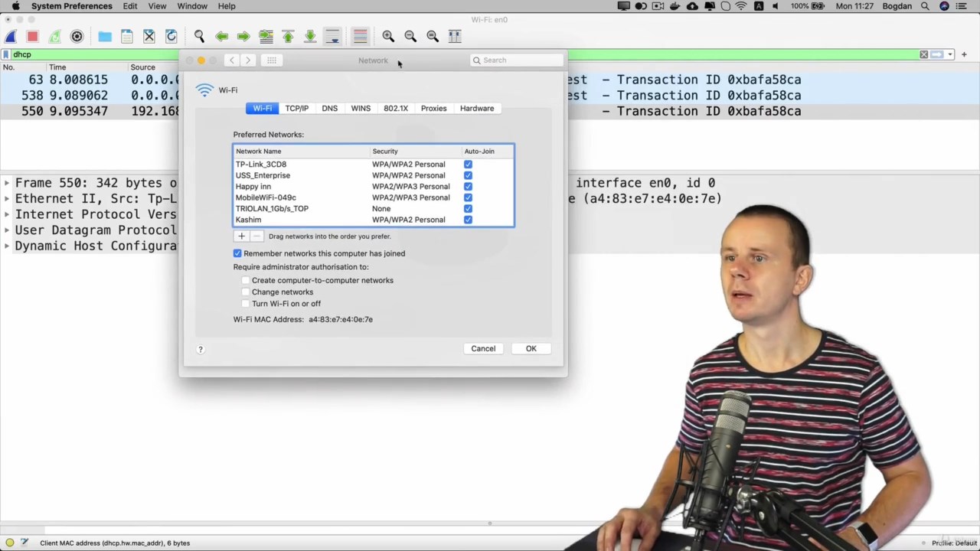Image resolution: width=980 pixels, height=551 pixels.
Task: Switch to the DNS tab
Action: [330, 109]
